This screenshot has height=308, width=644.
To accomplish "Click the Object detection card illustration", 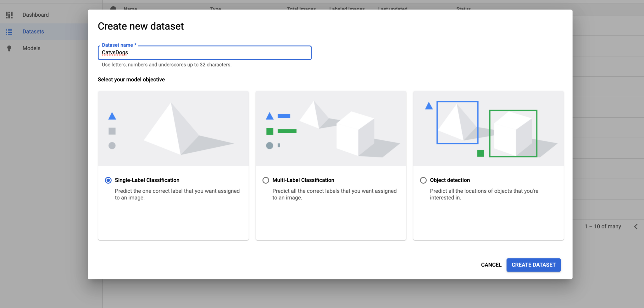I will coord(488,128).
